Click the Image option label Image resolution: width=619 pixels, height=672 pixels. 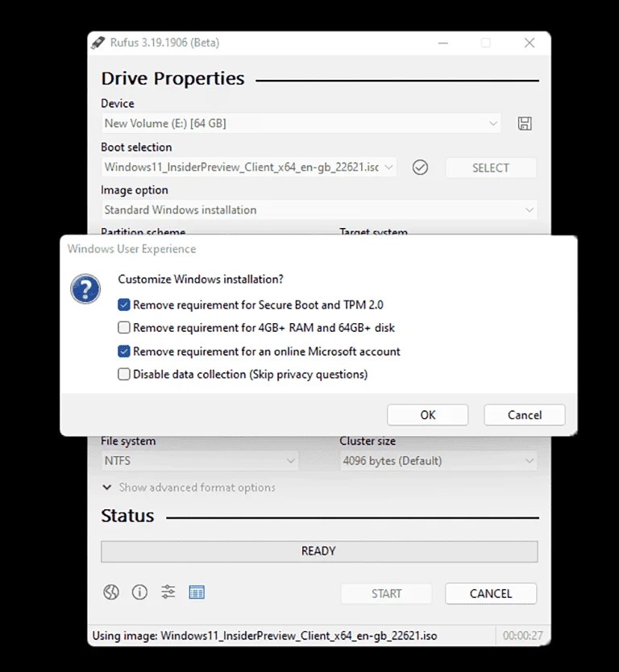pos(134,190)
